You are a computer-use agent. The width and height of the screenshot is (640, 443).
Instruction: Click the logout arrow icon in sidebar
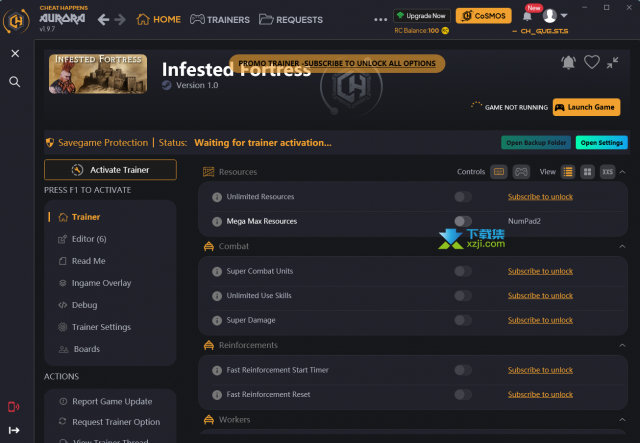14,430
